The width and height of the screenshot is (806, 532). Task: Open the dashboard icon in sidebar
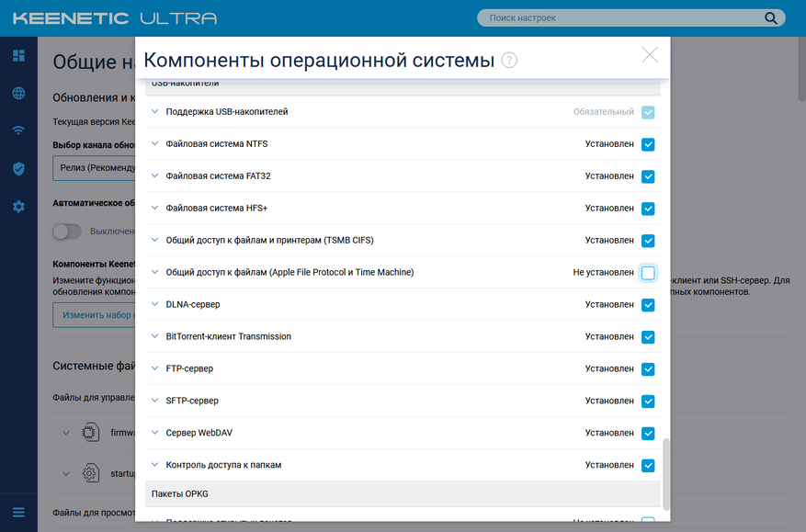tap(18, 55)
